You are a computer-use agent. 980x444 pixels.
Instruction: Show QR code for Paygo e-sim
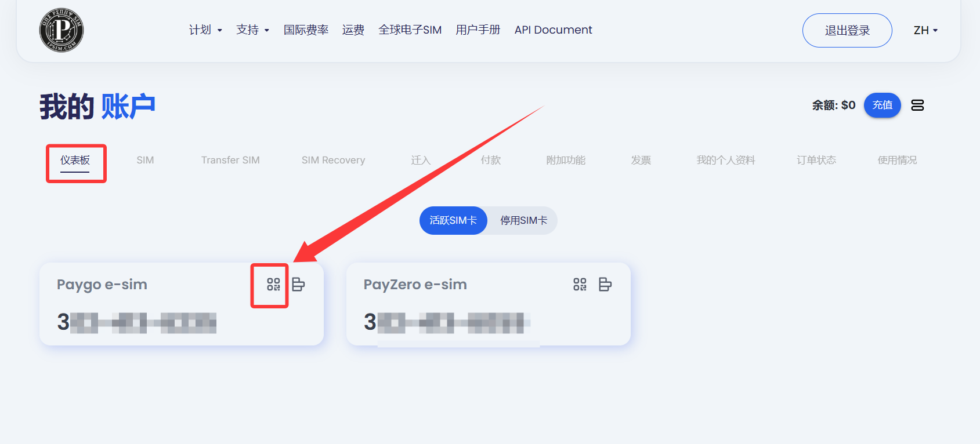click(x=273, y=284)
